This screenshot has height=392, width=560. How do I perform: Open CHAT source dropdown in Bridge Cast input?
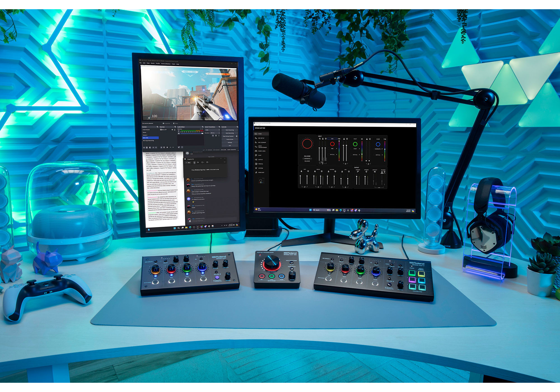(355, 149)
